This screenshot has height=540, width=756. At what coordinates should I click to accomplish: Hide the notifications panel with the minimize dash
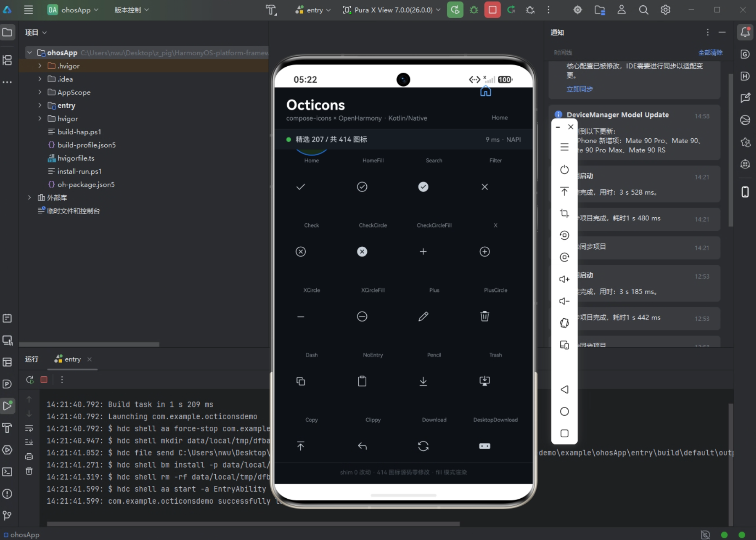(722, 32)
